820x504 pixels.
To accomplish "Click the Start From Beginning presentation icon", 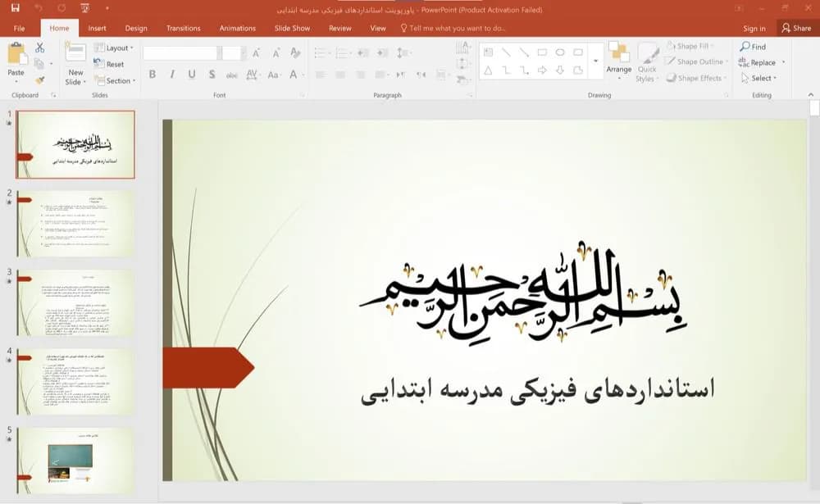I will click(84, 8).
